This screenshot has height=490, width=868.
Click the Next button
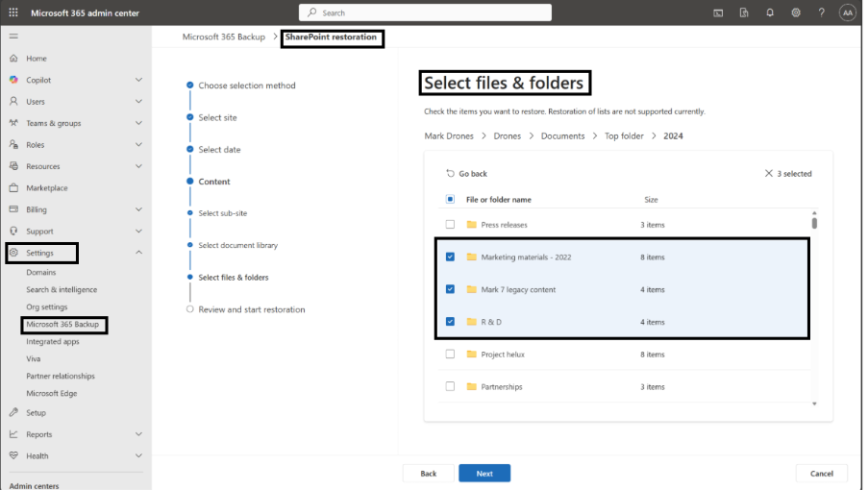pyautogui.click(x=484, y=474)
